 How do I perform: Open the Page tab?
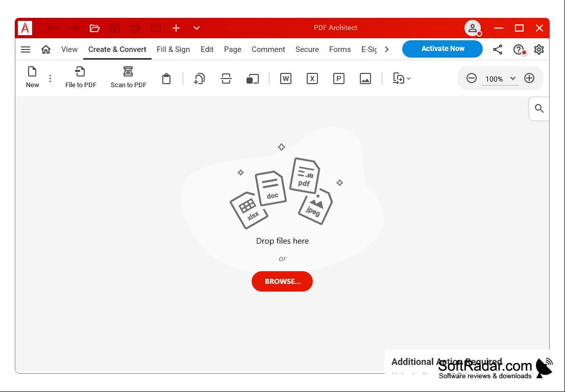coord(233,49)
